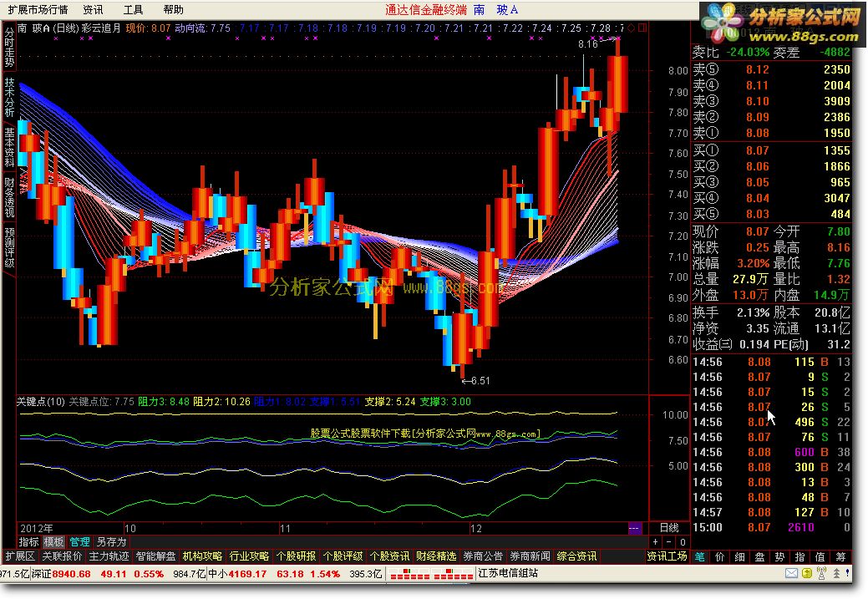Zoom out with the - button
868x599 pixels.
[669, 542]
